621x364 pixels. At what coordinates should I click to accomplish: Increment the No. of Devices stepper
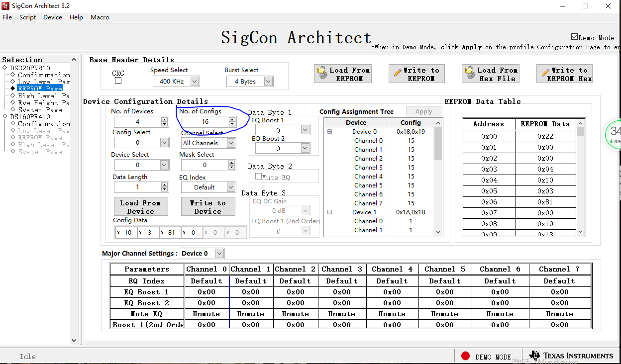pyautogui.click(x=165, y=119)
